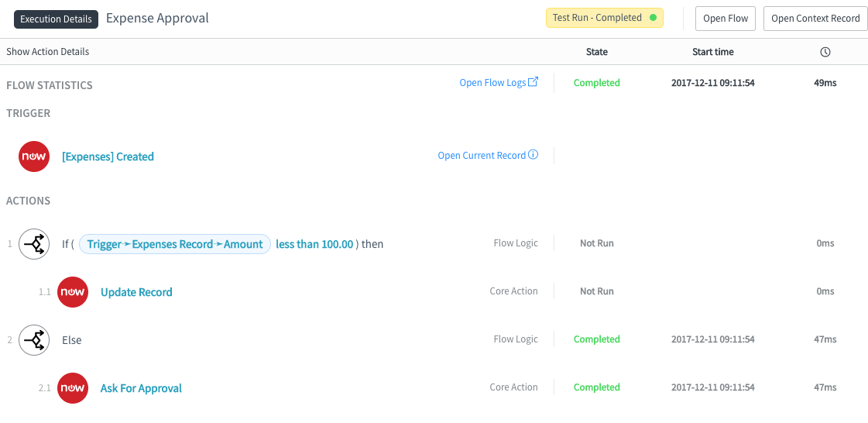Click the State column header
This screenshot has height=423, width=868.
597,51
